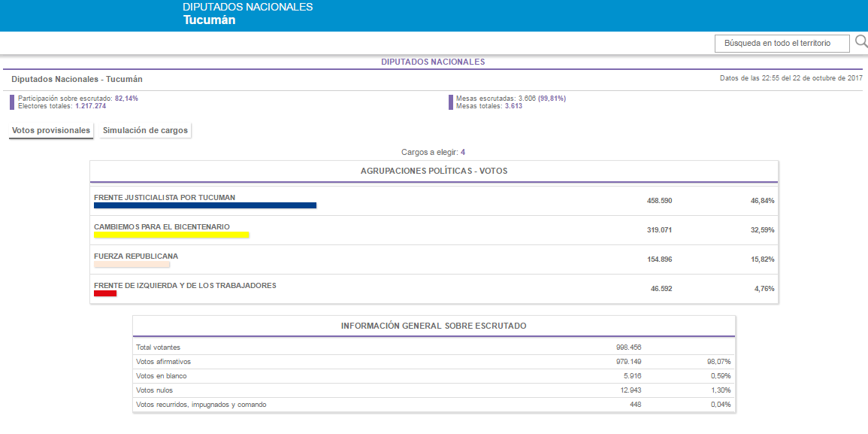Click the Tucumán heading in blue banner
This screenshot has height=434, width=868.
click(209, 20)
